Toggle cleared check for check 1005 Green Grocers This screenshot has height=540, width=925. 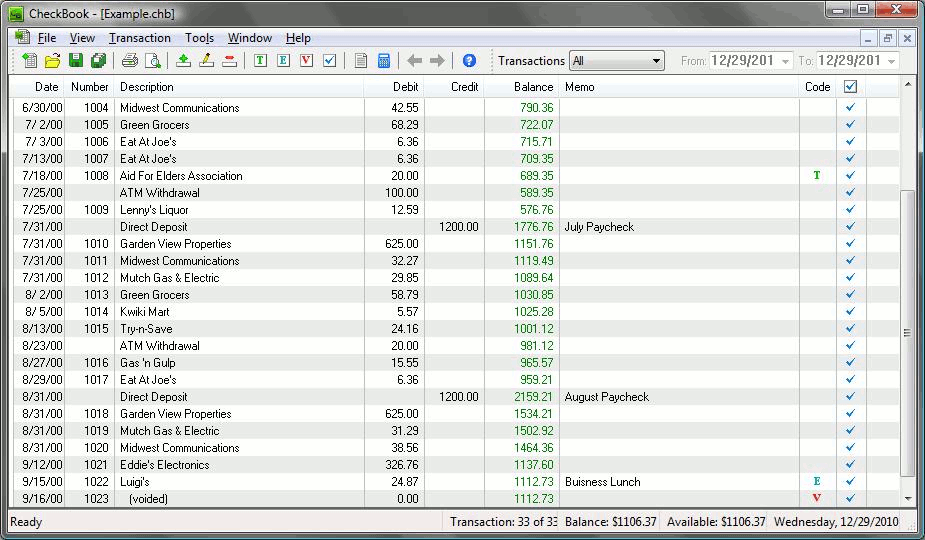(850, 125)
